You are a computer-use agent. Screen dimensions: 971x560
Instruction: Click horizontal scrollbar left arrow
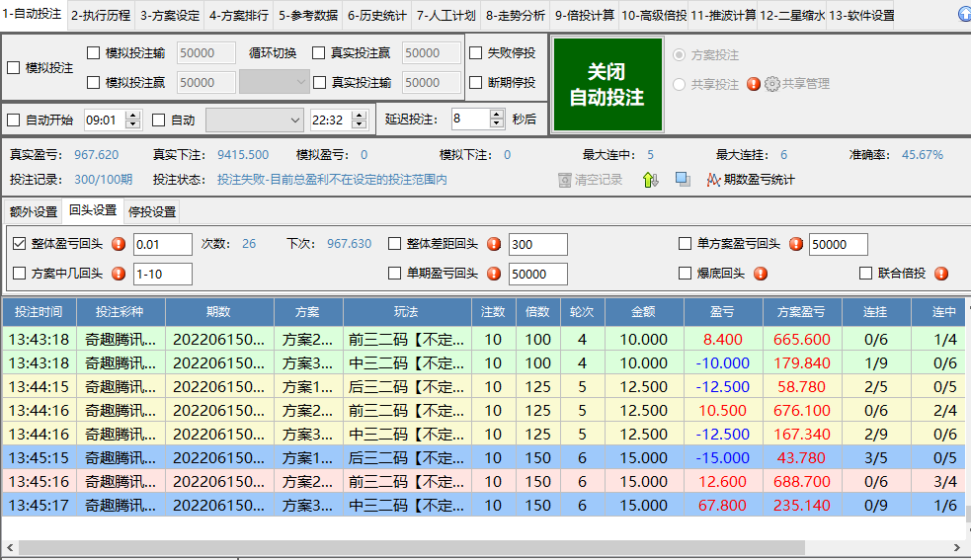pos(10,547)
